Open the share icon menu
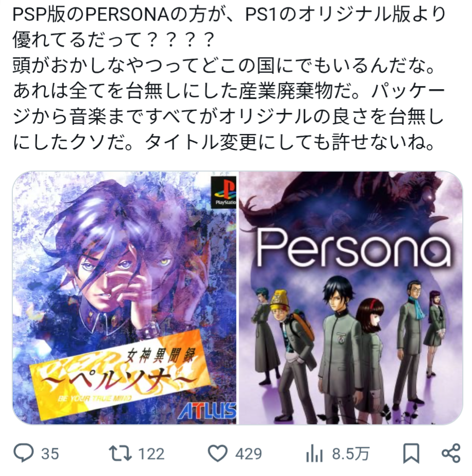472x476 pixels. tap(451, 453)
